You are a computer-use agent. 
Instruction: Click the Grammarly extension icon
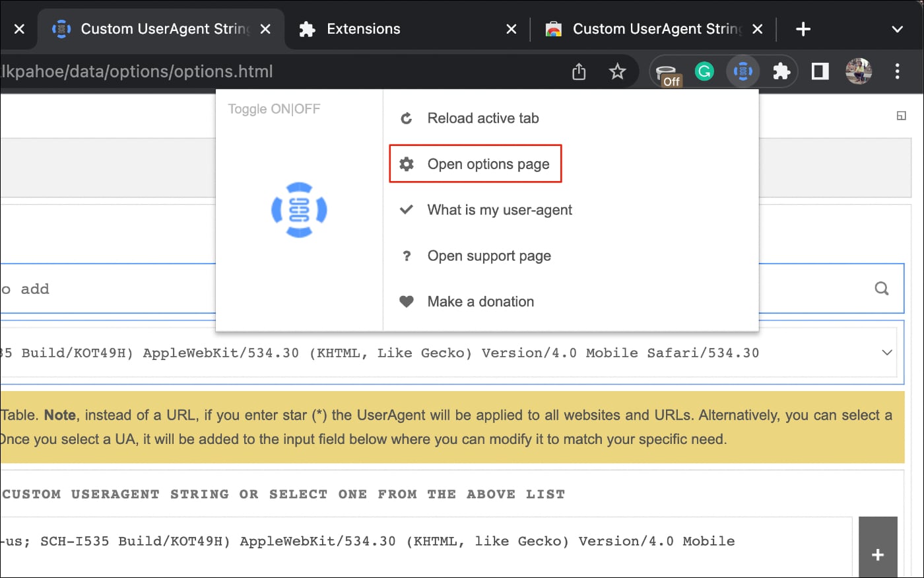click(x=704, y=71)
